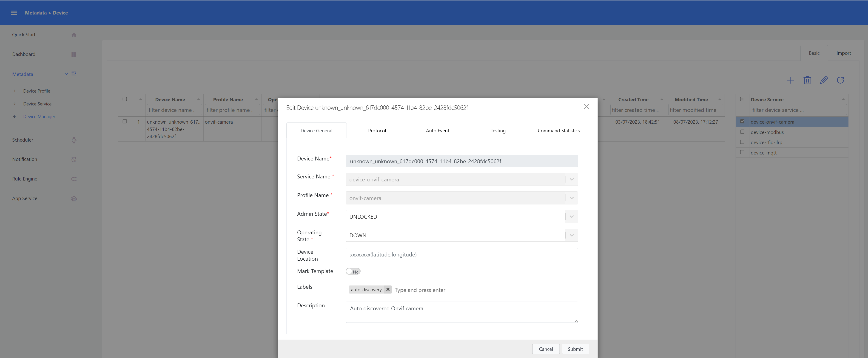Select the edit device pencil icon
Image resolution: width=868 pixels, height=358 pixels.
[x=824, y=80]
